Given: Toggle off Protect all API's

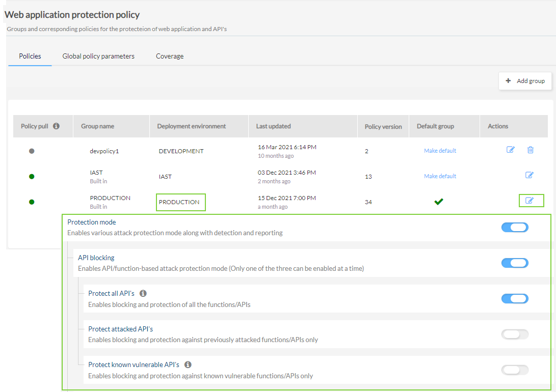Looking at the screenshot, I should pos(515,299).
